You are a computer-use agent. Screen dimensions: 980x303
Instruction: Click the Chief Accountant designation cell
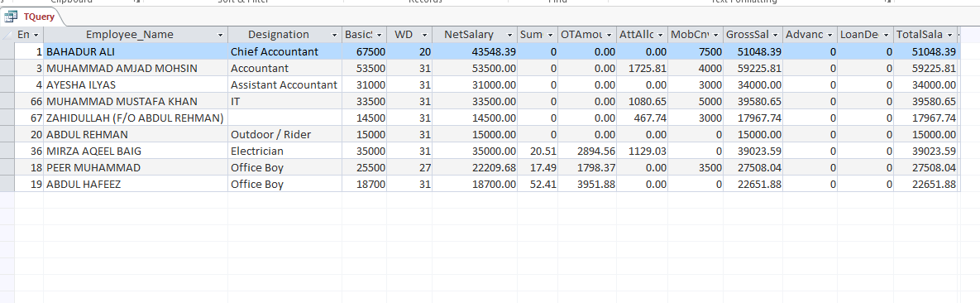(284, 51)
